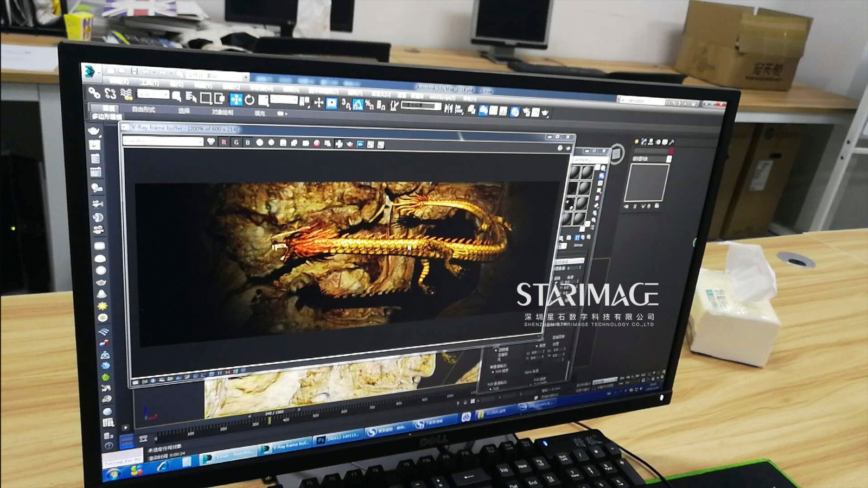Open the Layer Manager icon

[471, 110]
